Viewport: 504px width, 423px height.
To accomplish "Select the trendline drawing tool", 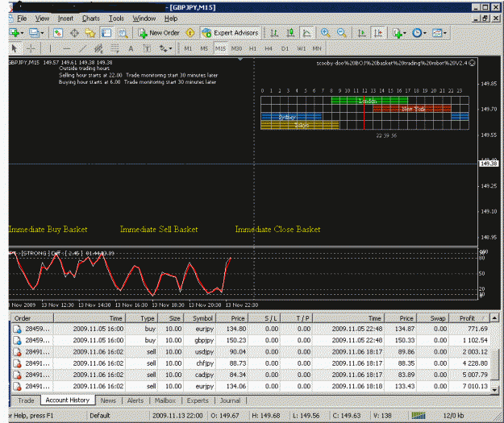I will tap(83, 49).
